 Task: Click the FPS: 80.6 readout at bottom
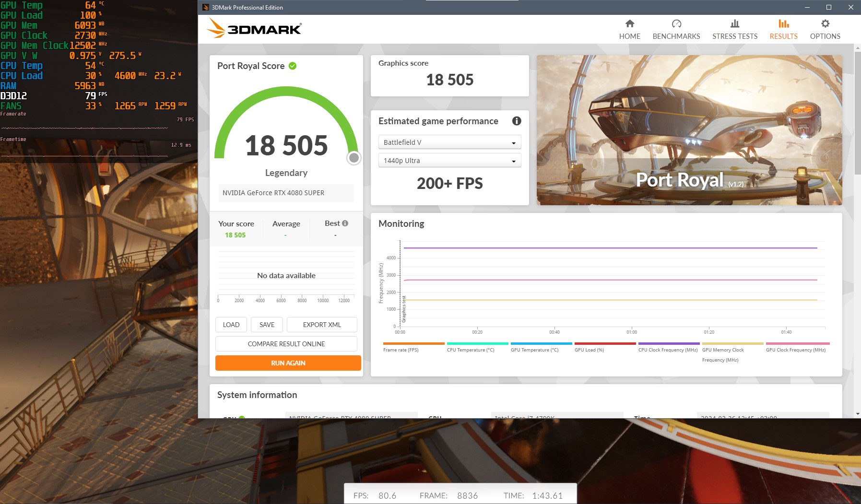375,496
